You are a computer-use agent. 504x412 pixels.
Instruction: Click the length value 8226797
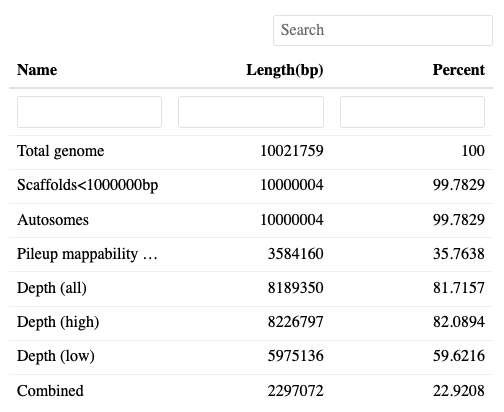click(x=296, y=322)
